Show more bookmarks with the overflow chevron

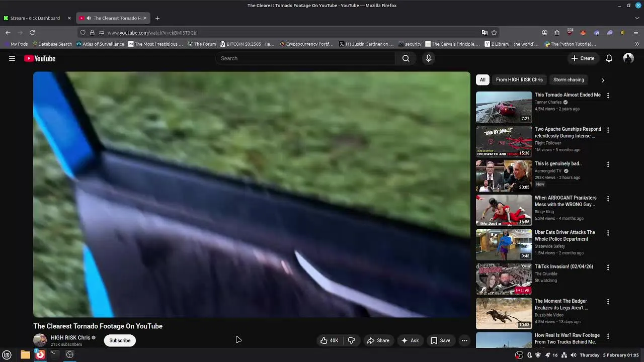[637, 44]
